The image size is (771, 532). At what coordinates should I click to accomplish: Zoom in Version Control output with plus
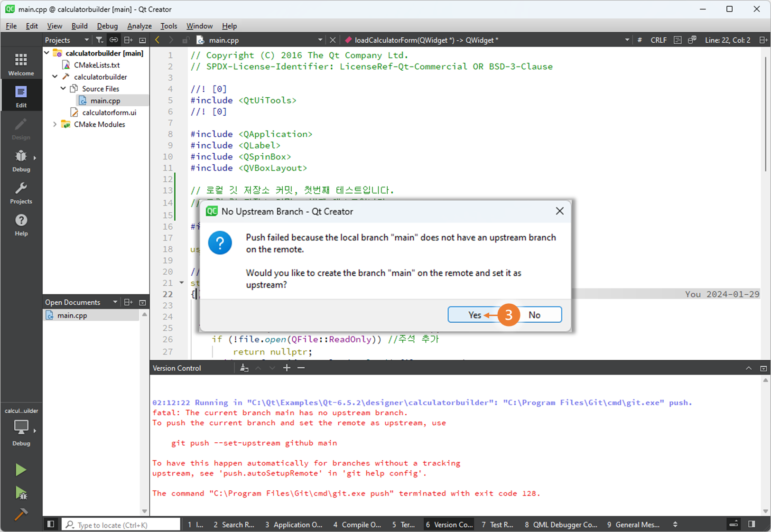pos(287,368)
